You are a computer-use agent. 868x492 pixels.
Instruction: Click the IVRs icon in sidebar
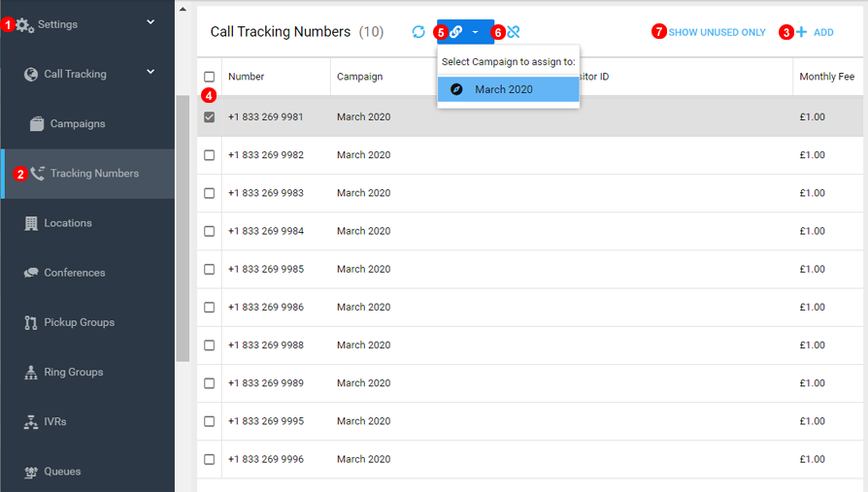point(31,422)
